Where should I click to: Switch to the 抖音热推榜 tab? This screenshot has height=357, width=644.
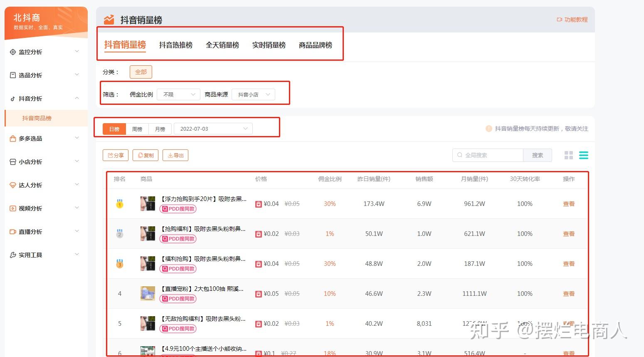click(176, 45)
